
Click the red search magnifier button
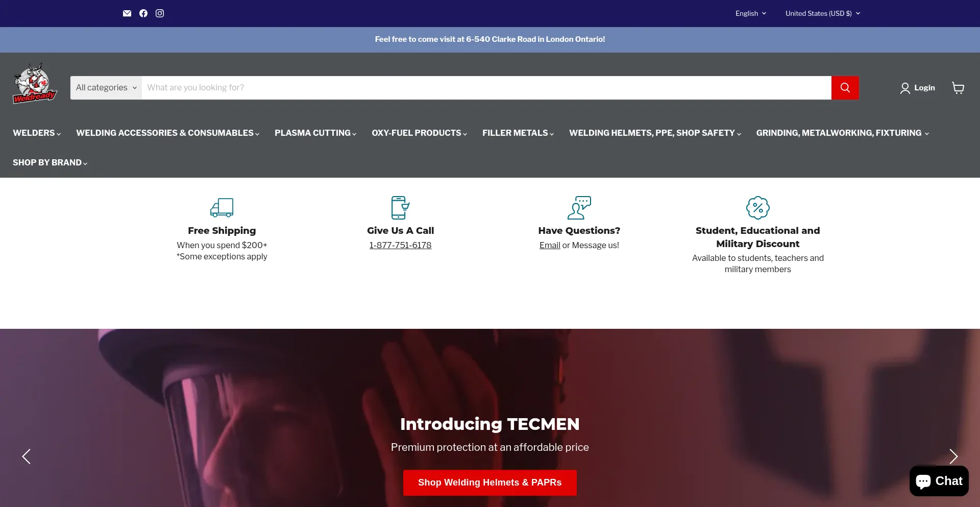(x=845, y=88)
